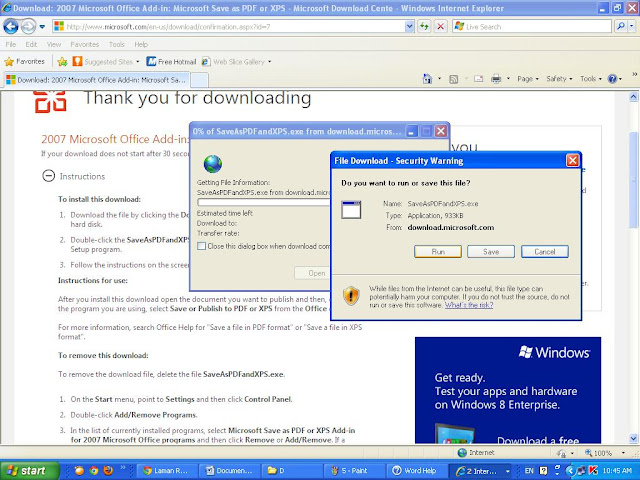The width and height of the screenshot is (640, 480).
Task: Click the application file icon in dialog
Action: [x=351, y=210]
